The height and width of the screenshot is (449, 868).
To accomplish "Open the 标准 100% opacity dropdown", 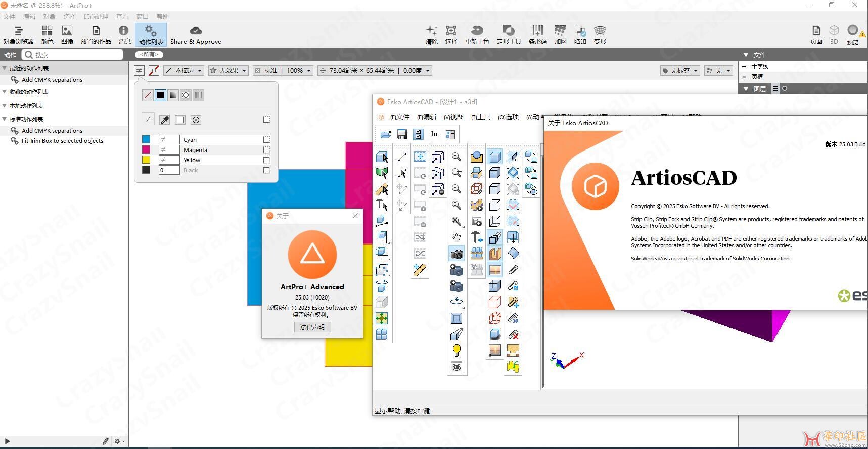I will coord(283,71).
